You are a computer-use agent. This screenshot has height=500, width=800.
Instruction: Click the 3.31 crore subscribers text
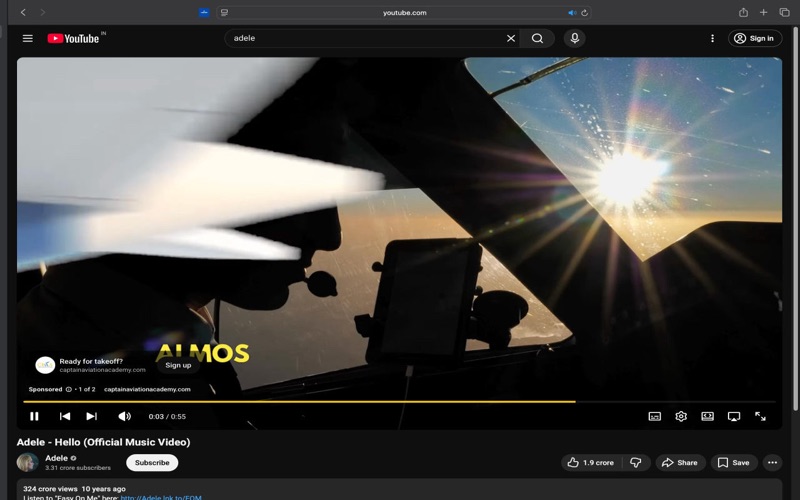(78, 468)
